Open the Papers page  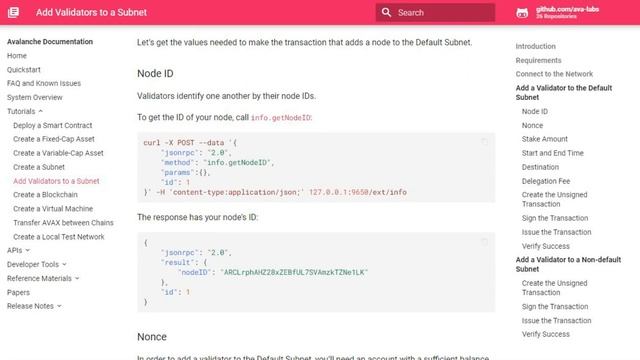(18, 293)
